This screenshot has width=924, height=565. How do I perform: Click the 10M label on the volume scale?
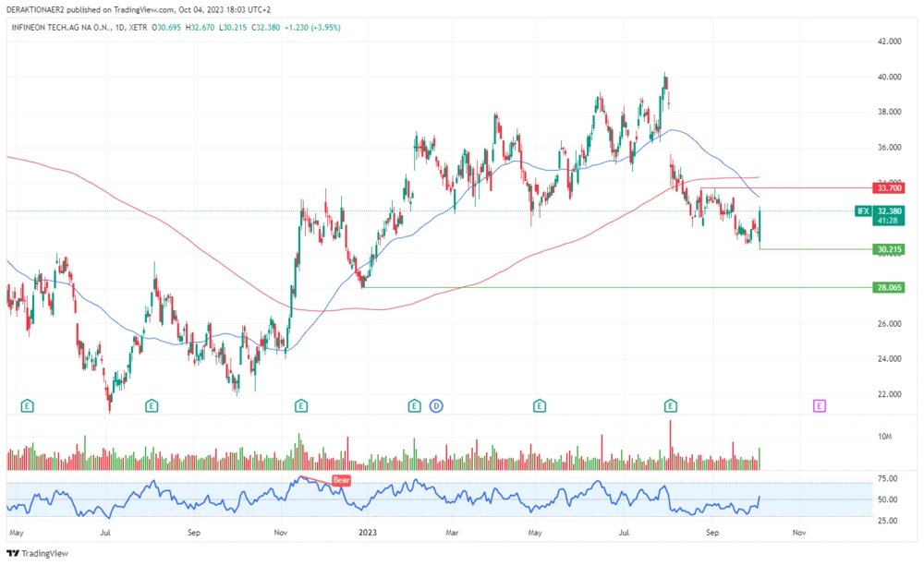coord(884,436)
